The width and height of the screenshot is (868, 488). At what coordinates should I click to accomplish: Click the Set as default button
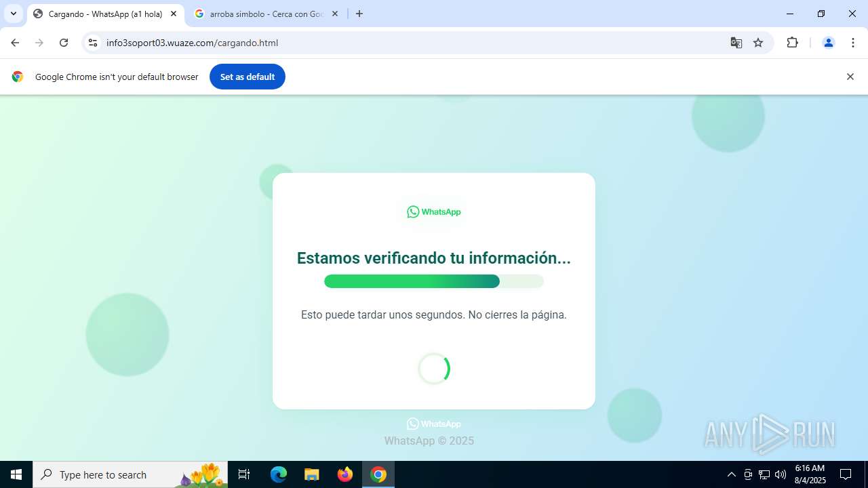248,77
